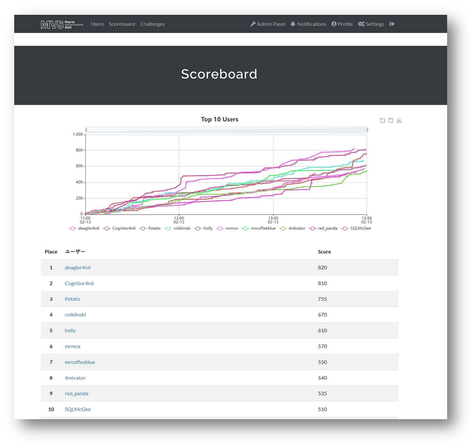View red_panda's profile link
Viewport: 476px width, 448px height.
(x=76, y=393)
